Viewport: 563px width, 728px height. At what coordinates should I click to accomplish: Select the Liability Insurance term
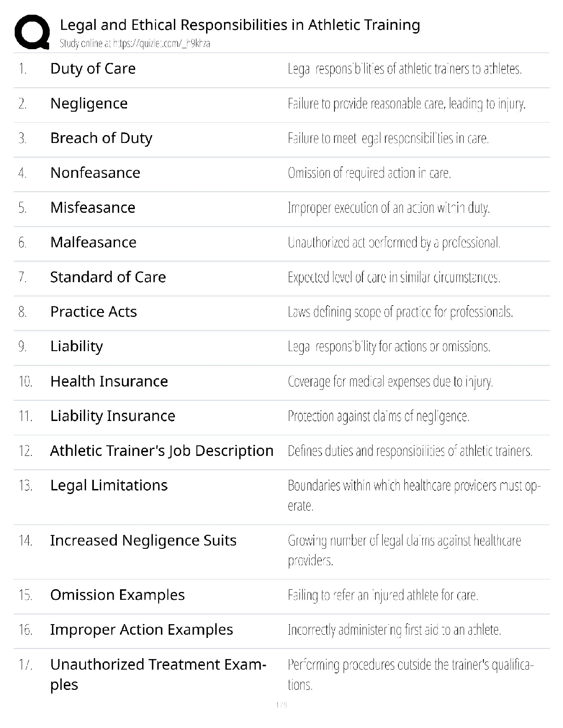(113, 416)
